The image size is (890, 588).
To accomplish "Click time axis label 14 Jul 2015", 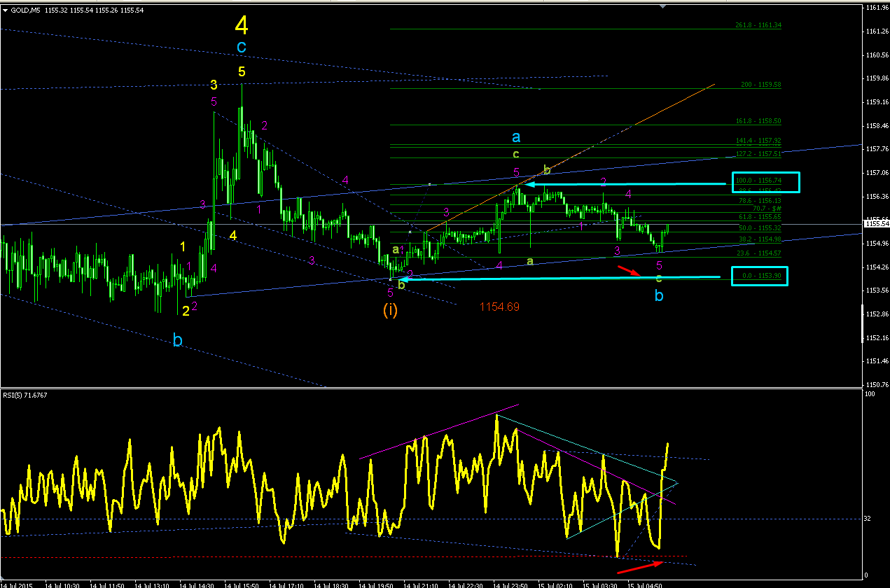I will (x=15, y=584).
